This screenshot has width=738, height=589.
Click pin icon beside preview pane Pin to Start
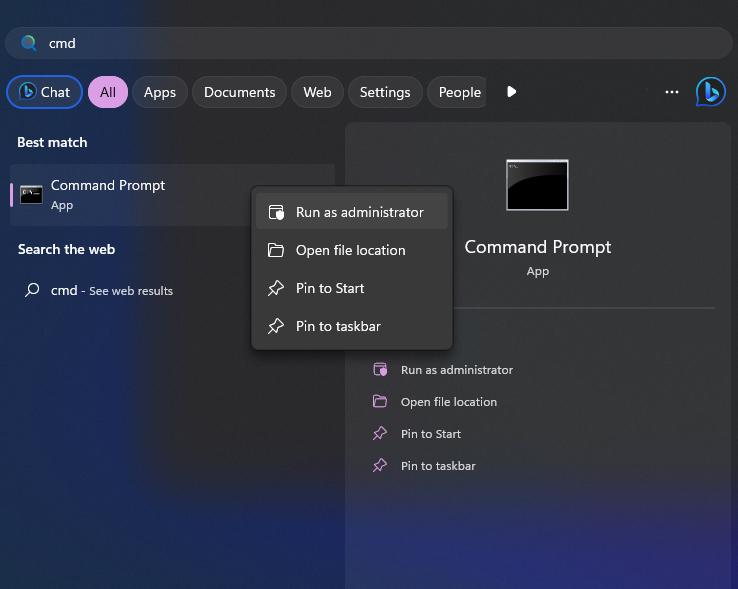pos(380,433)
